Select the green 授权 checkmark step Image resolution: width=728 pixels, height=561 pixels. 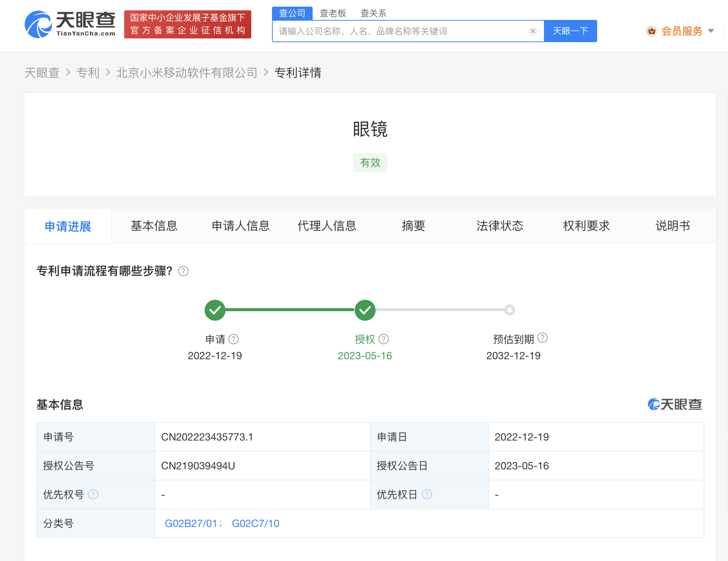365,310
